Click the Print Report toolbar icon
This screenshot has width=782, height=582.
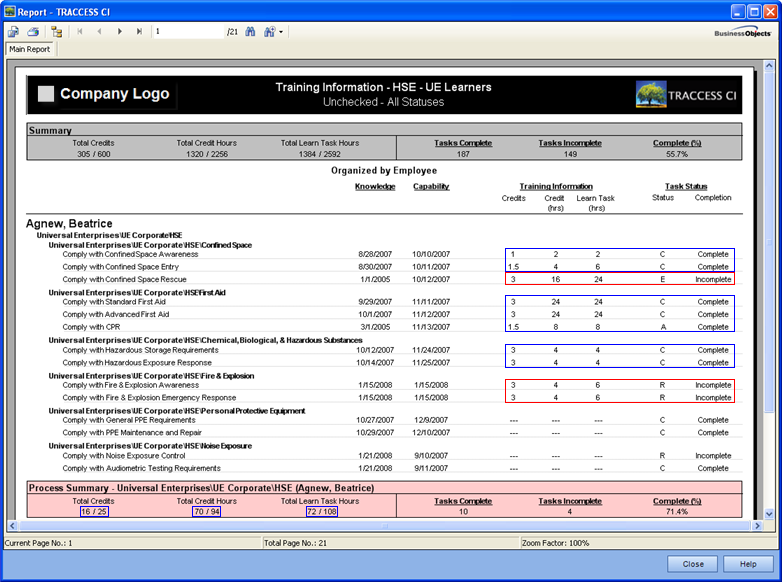[x=33, y=32]
